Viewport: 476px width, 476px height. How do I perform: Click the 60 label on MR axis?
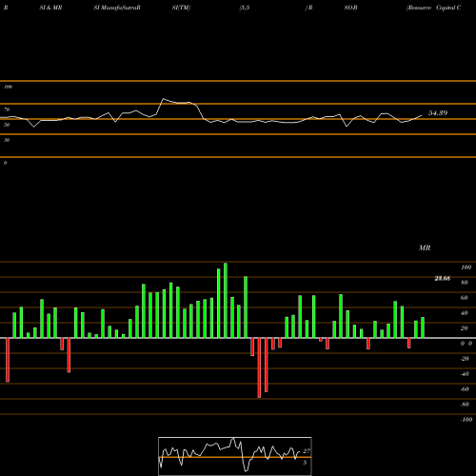[464, 298]
